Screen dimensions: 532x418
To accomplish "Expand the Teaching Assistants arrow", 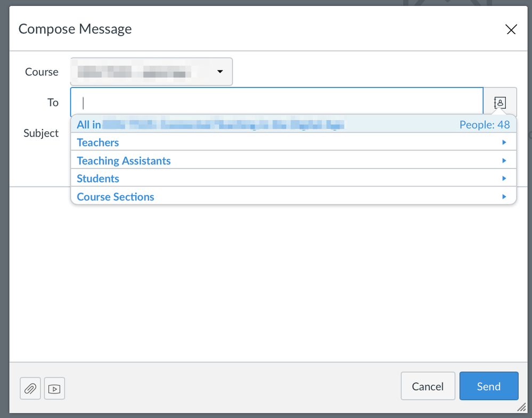I will (x=504, y=160).
